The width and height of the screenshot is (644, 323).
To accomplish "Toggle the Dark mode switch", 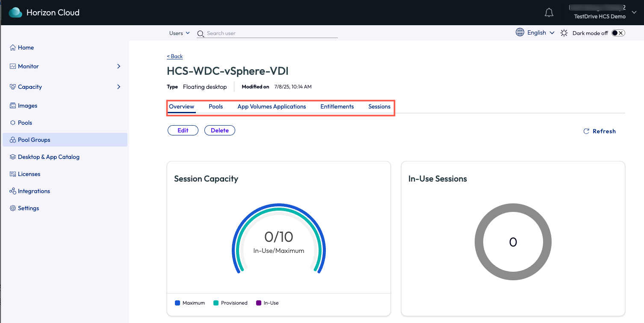I will [x=618, y=33].
